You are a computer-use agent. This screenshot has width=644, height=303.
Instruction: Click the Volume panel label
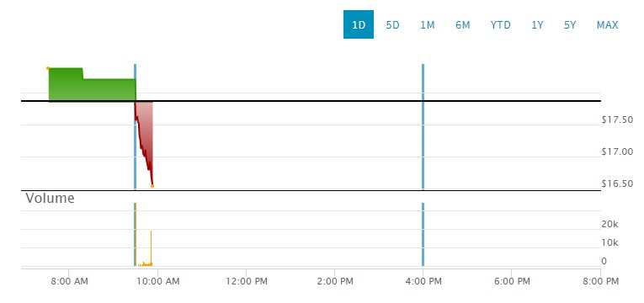51,199
